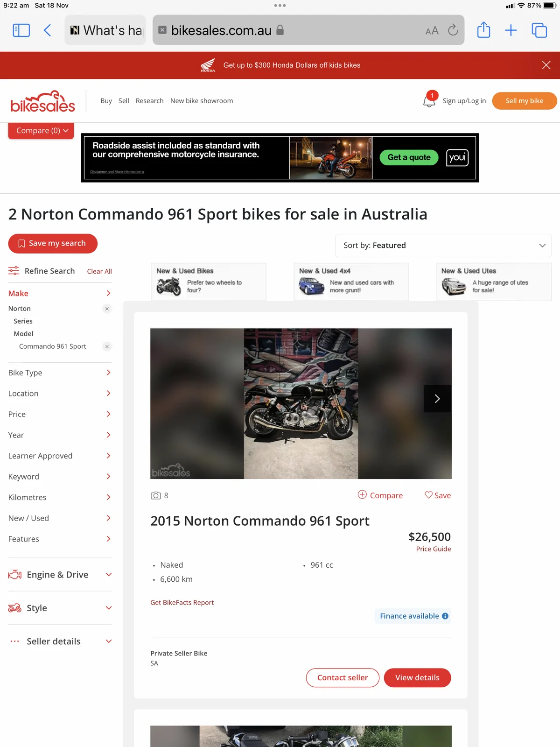Screen dimensions: 560x747
Task: Open a new tab with plus icon
Action: point(511,30)
